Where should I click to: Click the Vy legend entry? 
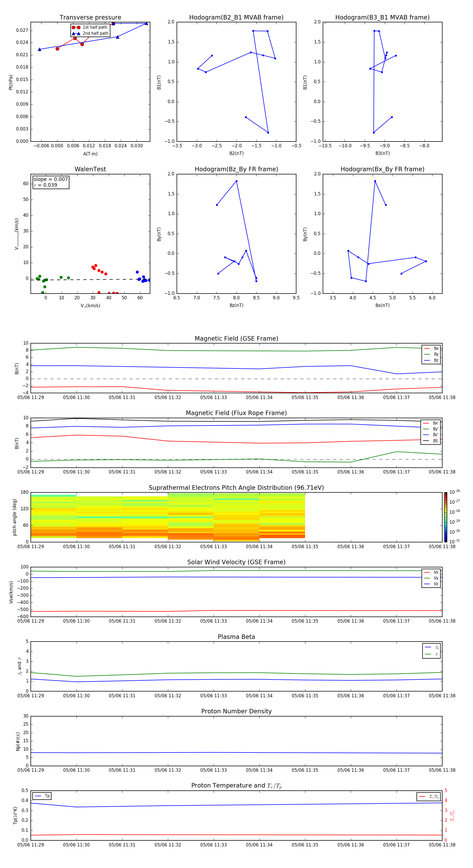coord(431,578)
